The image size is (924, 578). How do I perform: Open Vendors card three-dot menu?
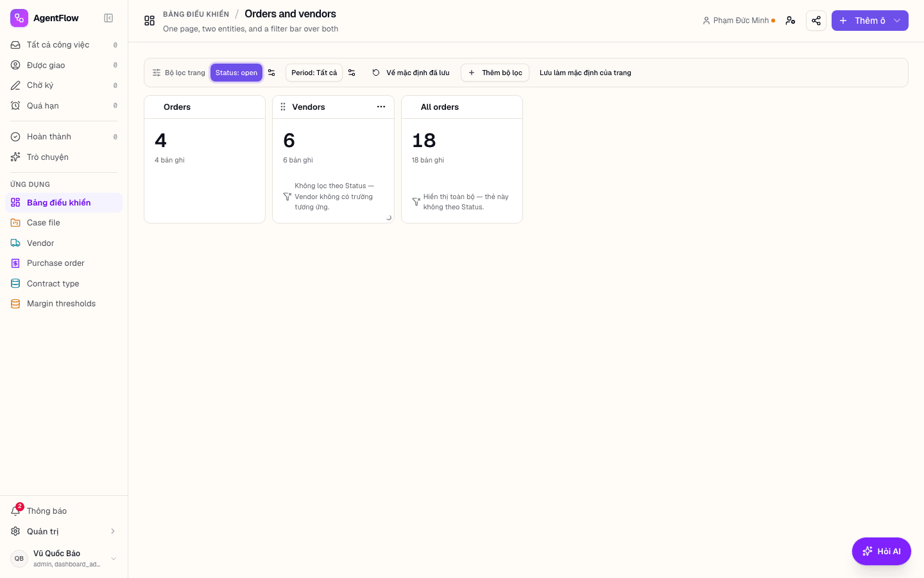pyautogui.click(x=381, y=107)
